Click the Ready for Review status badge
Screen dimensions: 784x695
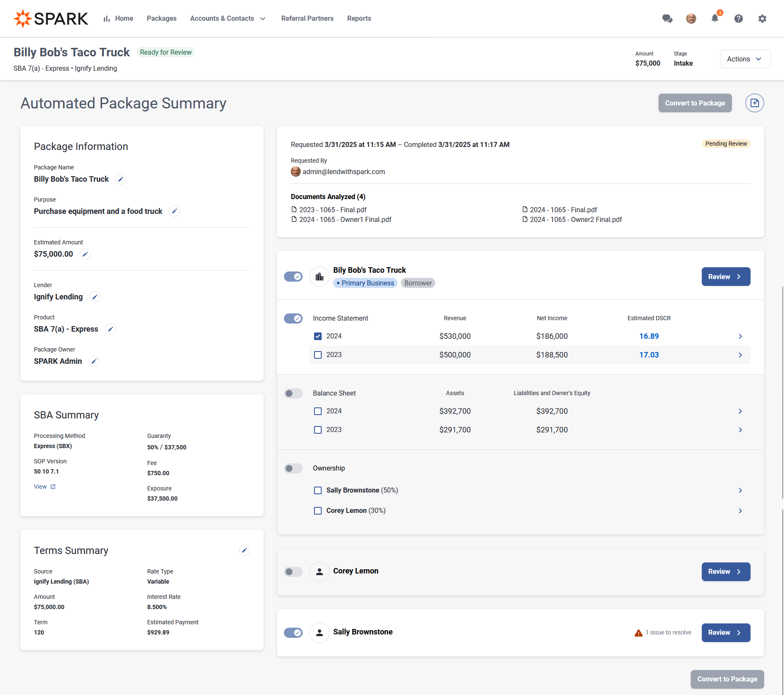166,52
